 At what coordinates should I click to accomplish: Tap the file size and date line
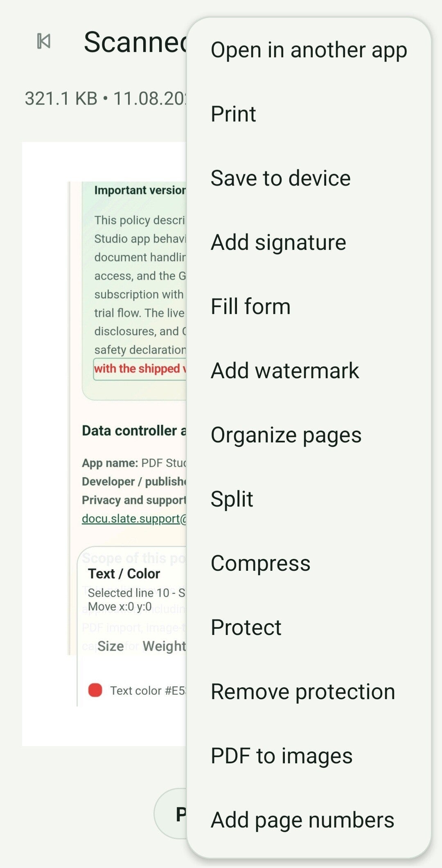pyautogui.click(x=106, y=99)
